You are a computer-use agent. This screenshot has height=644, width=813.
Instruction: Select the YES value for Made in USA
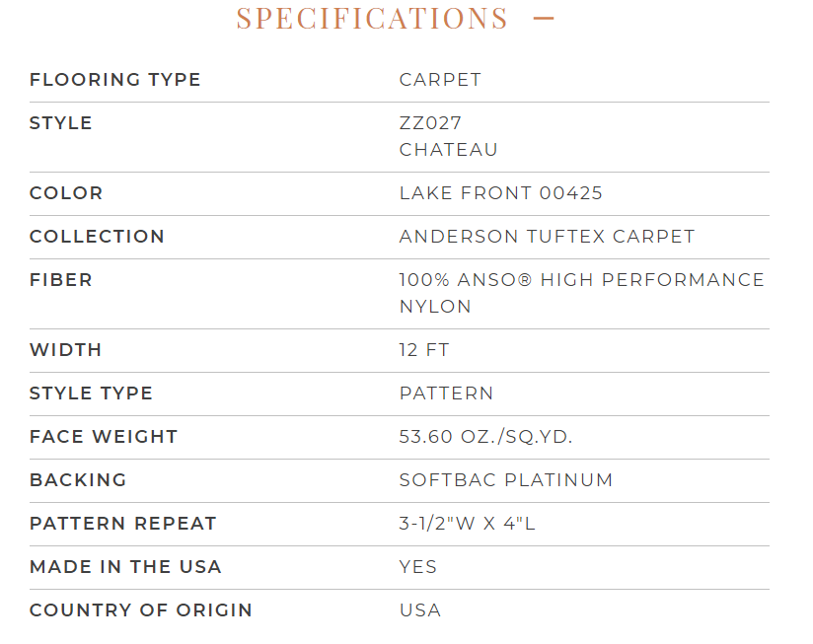(418, 567)
